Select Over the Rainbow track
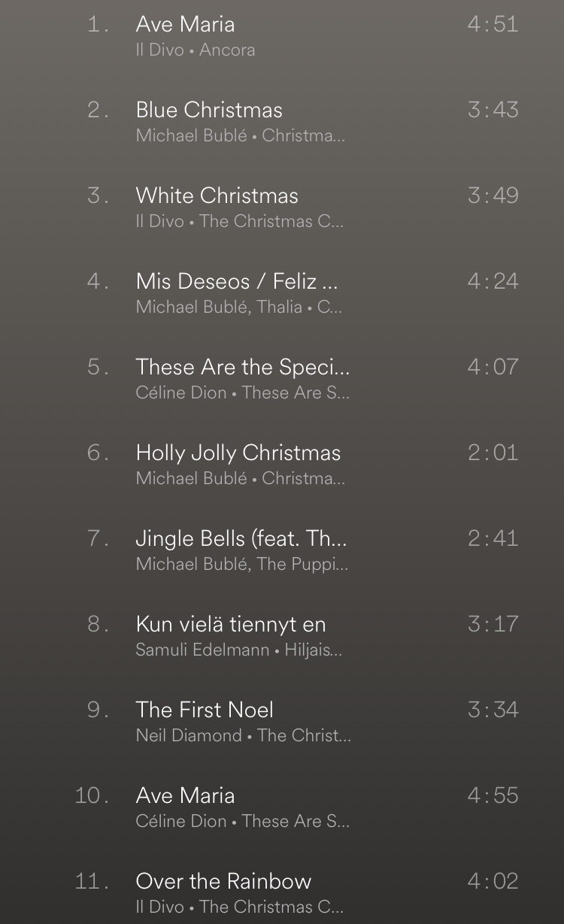The image size is (564, 924). [x=282, y=893]
